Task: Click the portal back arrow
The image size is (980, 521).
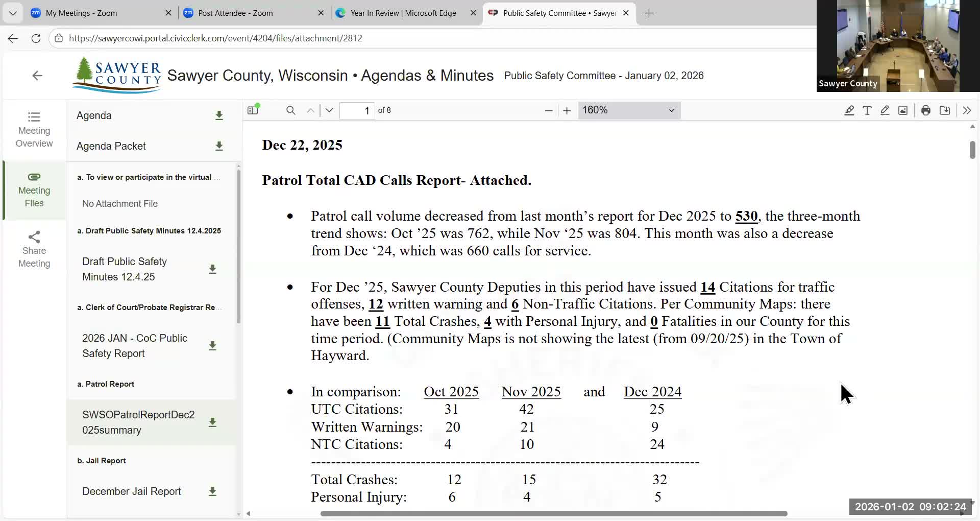Action: pos(37,76)
